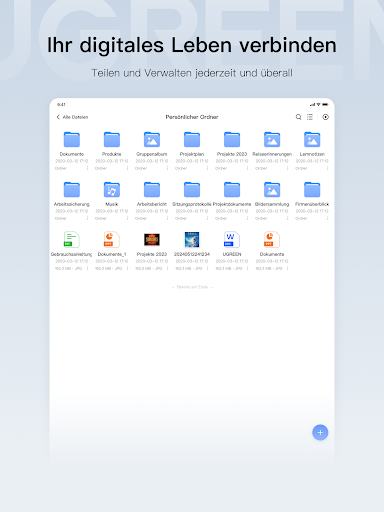Open more options for Produkte folder
Image resolution: width=384 pixels, height=512 pixels.
tap(127, 168)
